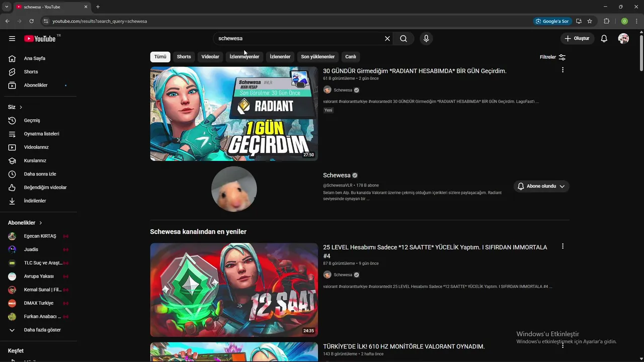Open the Filtreler filter panel

(x=552, y=57)
